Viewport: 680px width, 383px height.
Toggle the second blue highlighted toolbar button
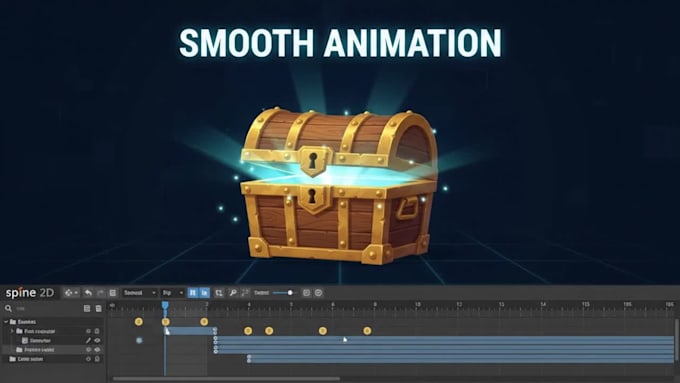[x=204, y=293]
